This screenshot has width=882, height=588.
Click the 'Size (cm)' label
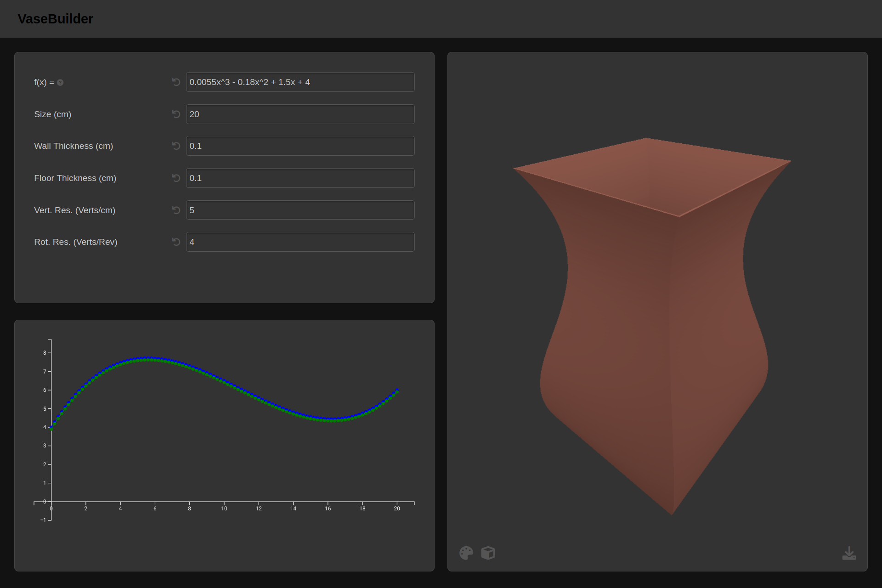click(52, 114)
